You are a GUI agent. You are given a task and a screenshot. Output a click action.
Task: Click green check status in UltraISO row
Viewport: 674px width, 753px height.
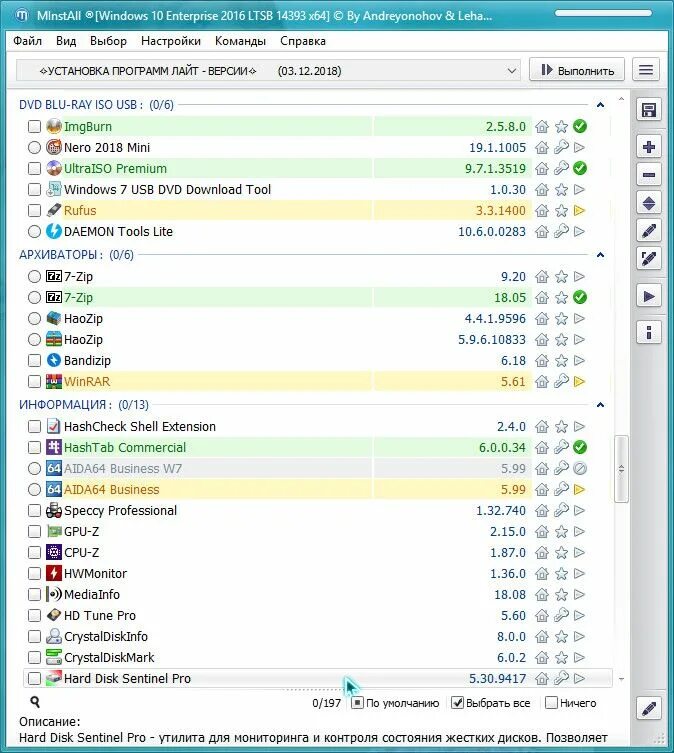point(580,169)
